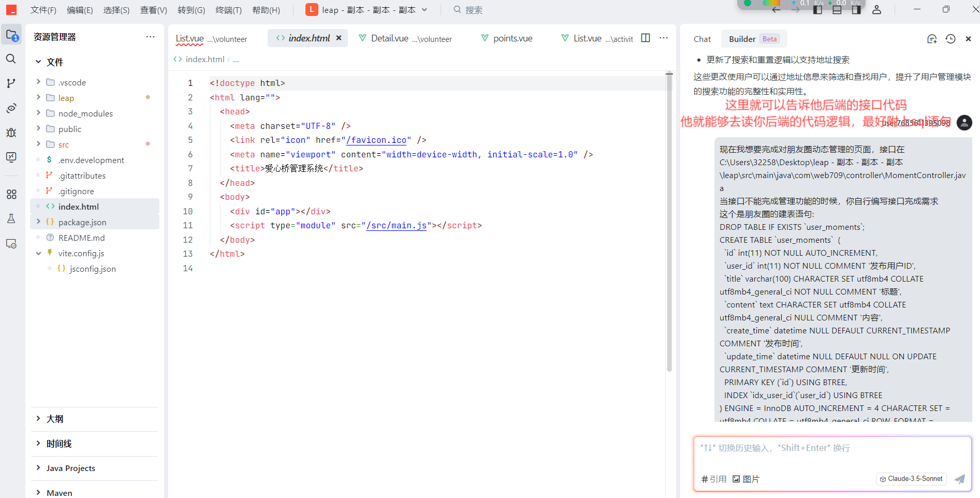Expand the .vscode folder
Screen dimensions: 980x498
click(x=38, y=82)
